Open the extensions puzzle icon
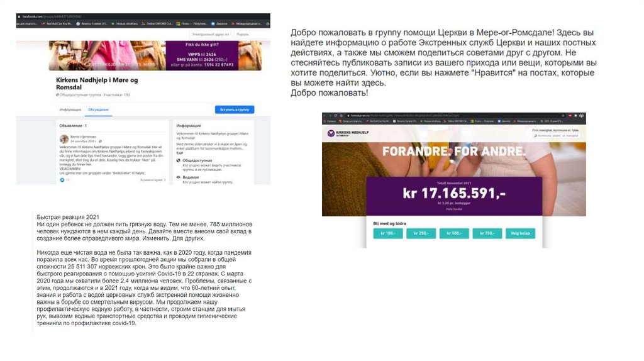The height and width of the screenshot is (361, 644). click(576, 116)
